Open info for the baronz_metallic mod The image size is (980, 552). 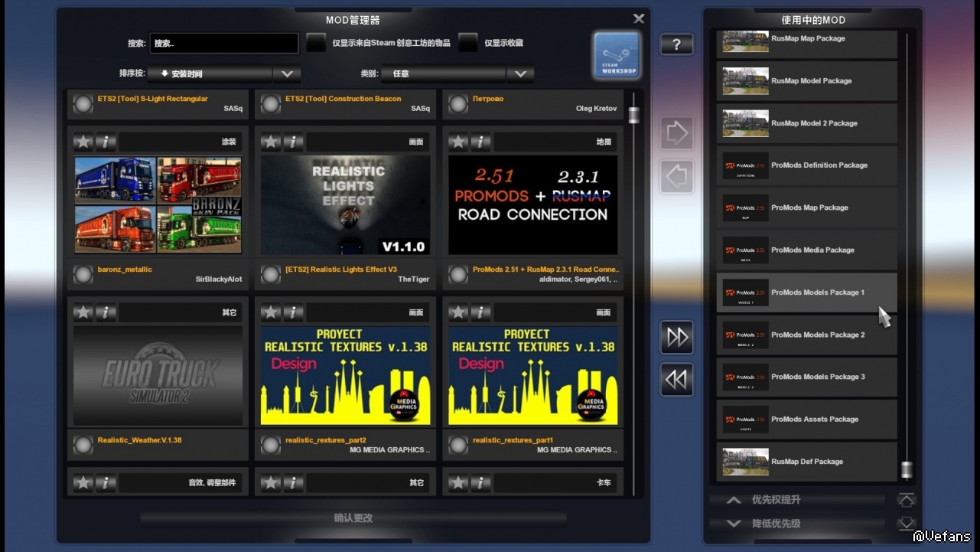pyautogui.click(x=106, y=142)
